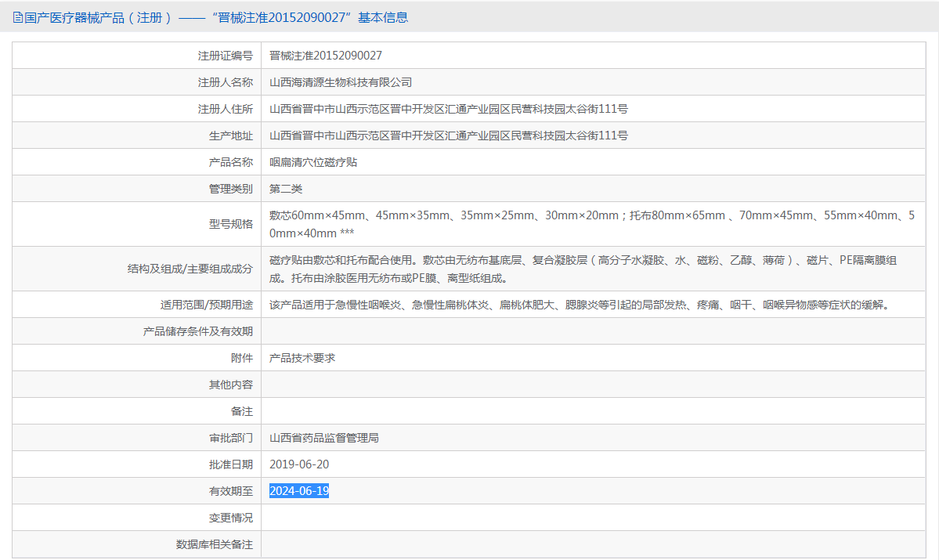Viewport: 939px width, 560px height.
Task: Click the 晋械注准20152090027 value in the 注册证编号 row
Action: tap(326, 56)
